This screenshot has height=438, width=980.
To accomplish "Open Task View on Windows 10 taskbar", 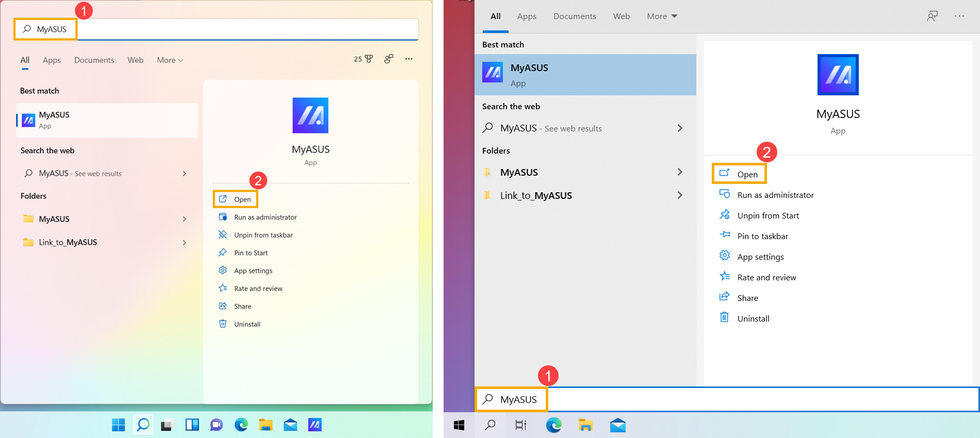I will pos(521,425).
